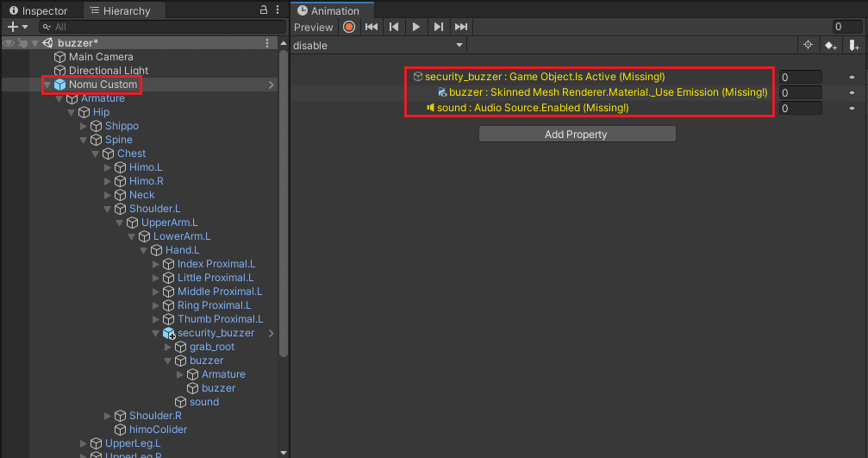
Task: Select security_buzzer Is Active property row
Action: [x=540, y=77]
